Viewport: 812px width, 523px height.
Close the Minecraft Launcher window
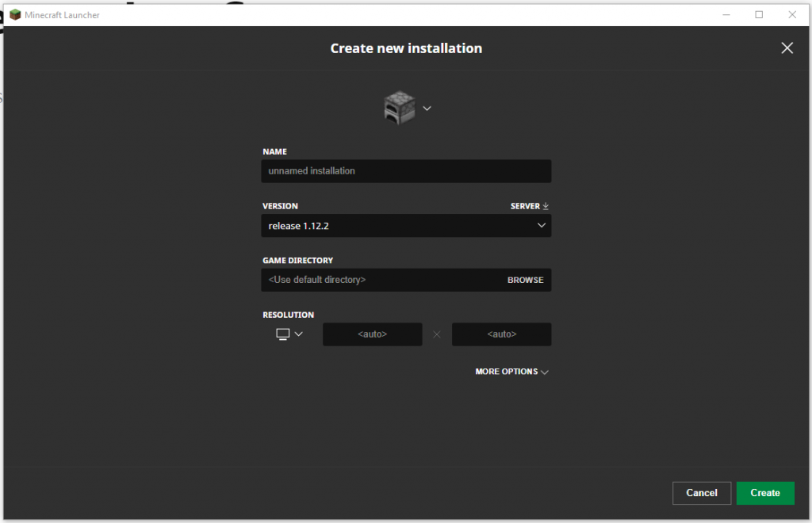click(x=792, y=14)
